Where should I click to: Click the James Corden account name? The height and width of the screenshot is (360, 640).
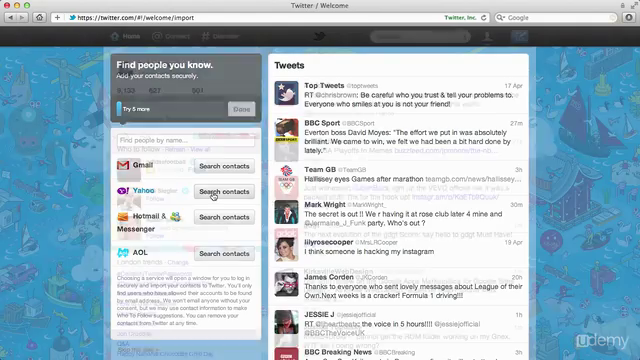click(329, 277)
